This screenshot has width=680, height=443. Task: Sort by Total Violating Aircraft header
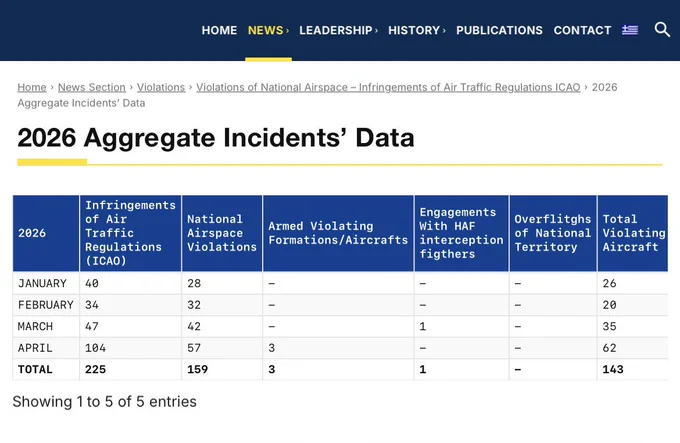[633, 233]
